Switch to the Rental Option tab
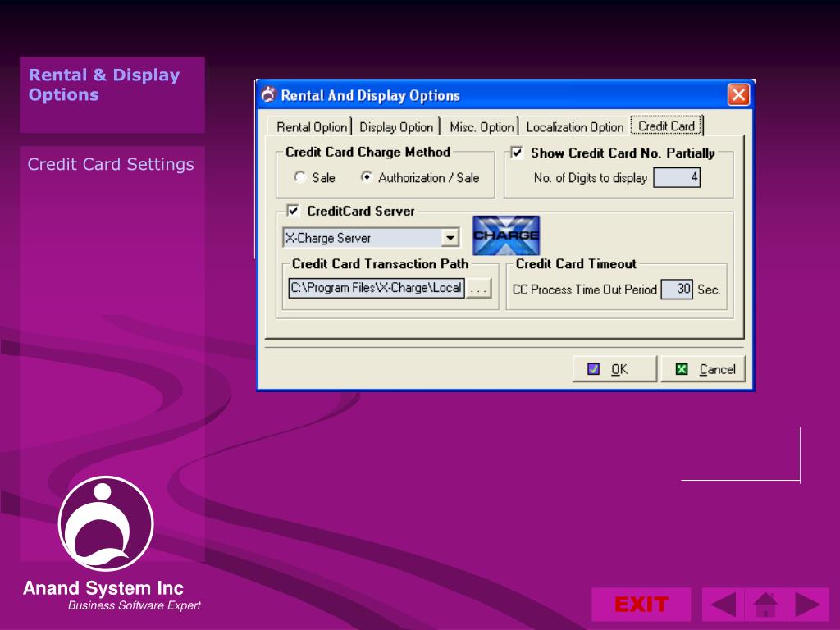840x630 pixels. (311, 127)
